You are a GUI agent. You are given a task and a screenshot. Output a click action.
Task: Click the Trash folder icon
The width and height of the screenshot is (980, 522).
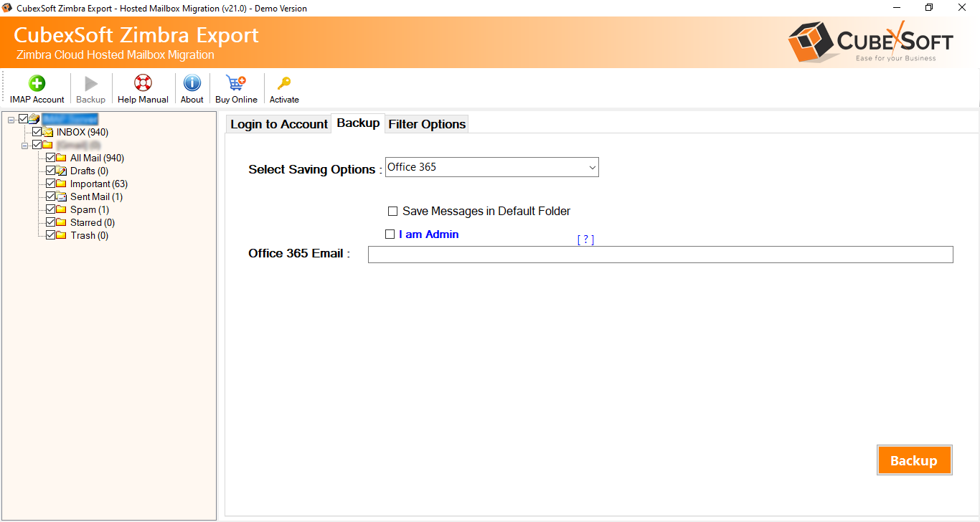(x=62, y=235)
